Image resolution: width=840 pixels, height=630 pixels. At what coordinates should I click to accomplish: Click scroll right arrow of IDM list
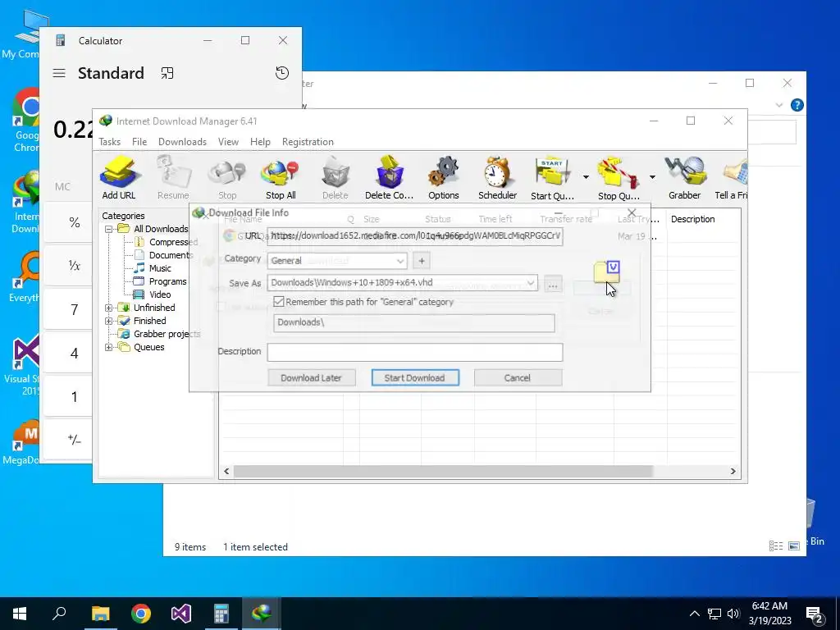point(733,471)
